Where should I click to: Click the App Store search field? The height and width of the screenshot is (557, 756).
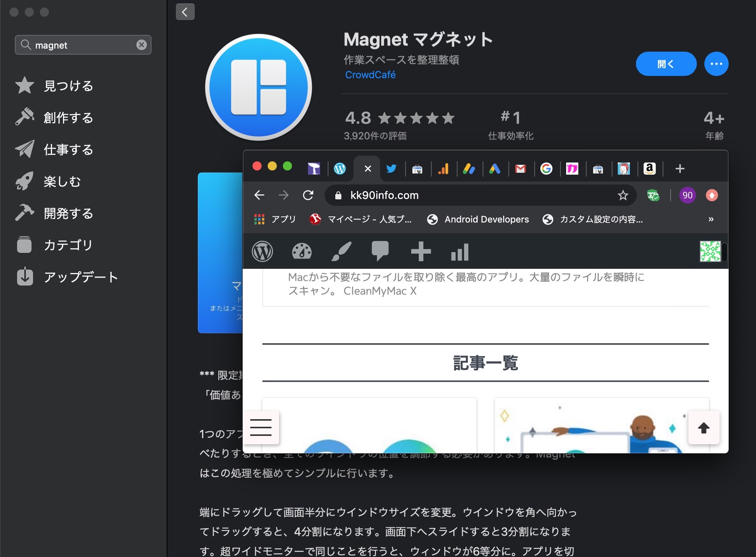click(x=83, y=45)
